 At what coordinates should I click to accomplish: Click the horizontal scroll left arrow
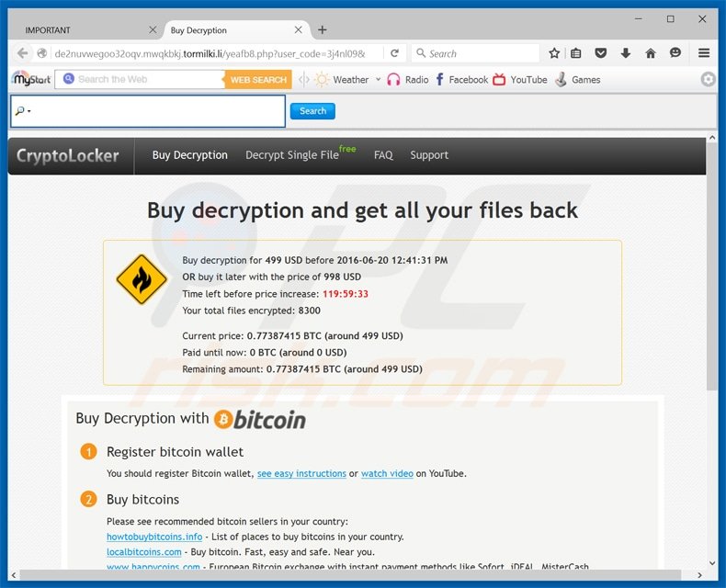click(x=14, y=575)
